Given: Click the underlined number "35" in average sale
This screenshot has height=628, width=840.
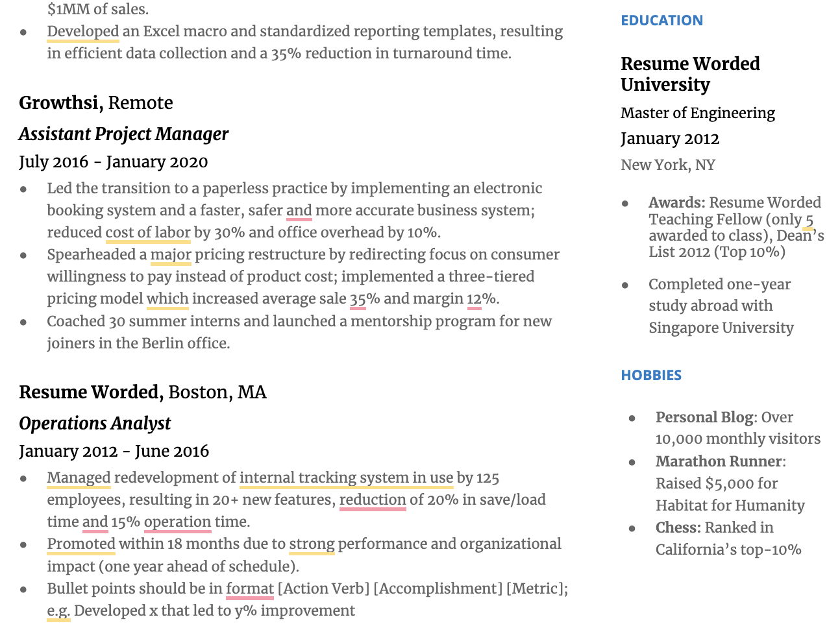Looking at the screenshot, I should point(358,298).
